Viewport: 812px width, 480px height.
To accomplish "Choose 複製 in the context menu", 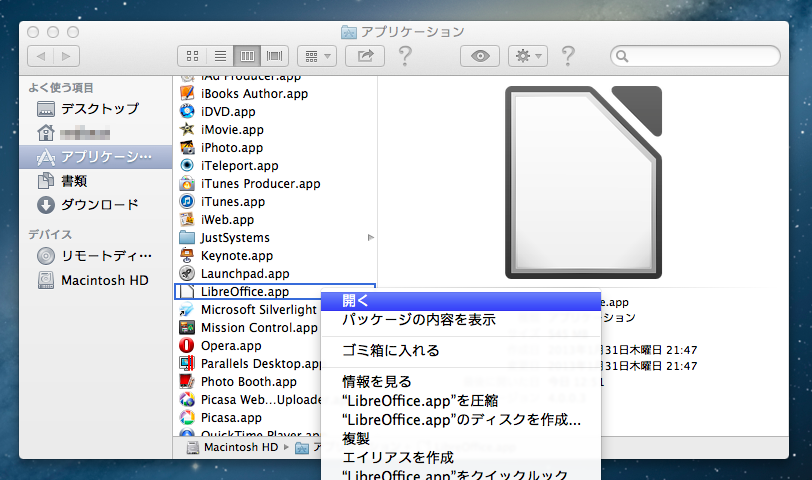I will coord(461,439).
